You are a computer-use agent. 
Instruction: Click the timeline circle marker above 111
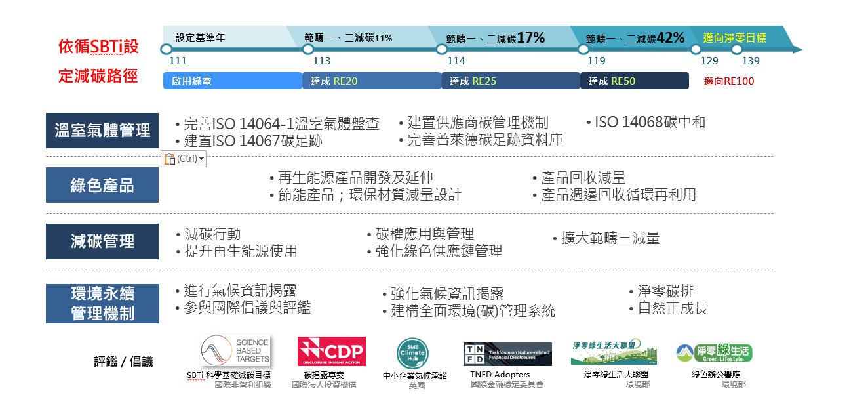(167, 49)
